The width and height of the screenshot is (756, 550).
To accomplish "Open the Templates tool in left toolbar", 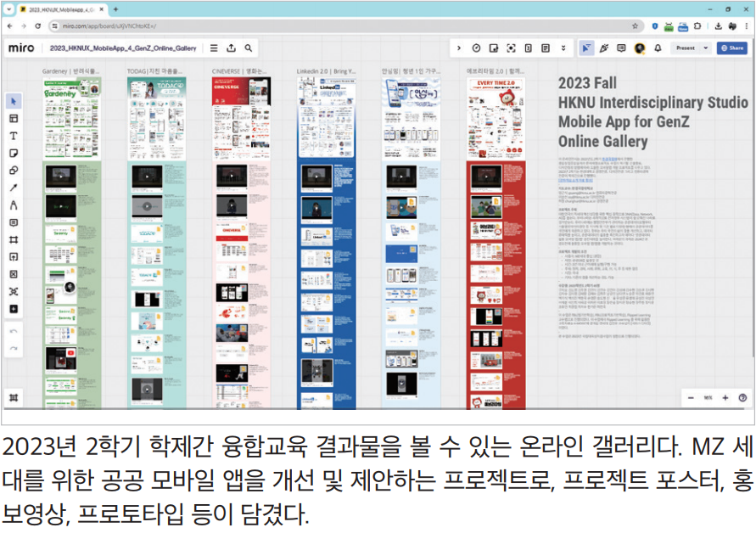I will click(14, 118).
